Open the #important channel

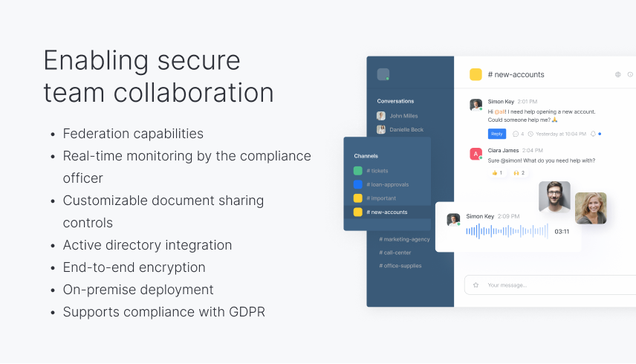pos(381,198)
